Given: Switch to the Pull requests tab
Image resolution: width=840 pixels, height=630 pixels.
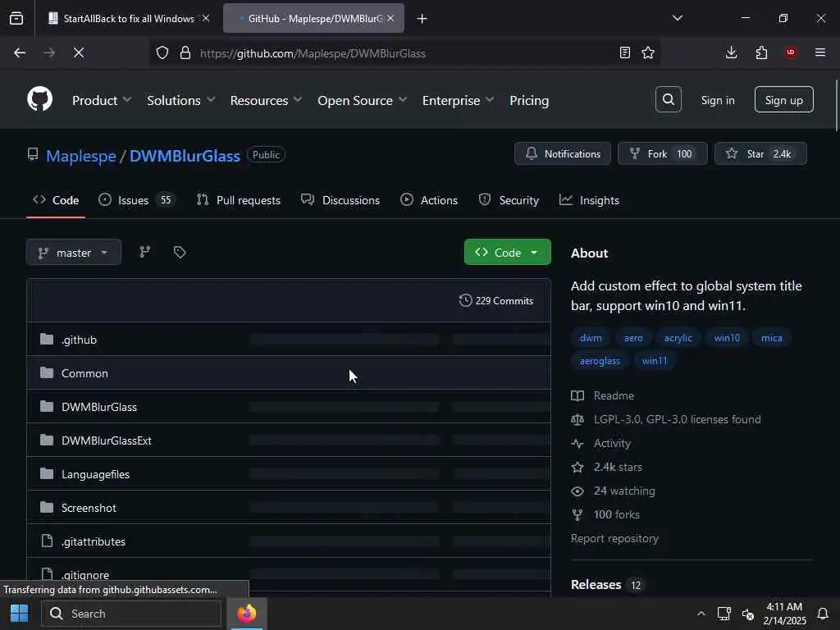Looking at the screenshot, I should [x=239, y=200].
